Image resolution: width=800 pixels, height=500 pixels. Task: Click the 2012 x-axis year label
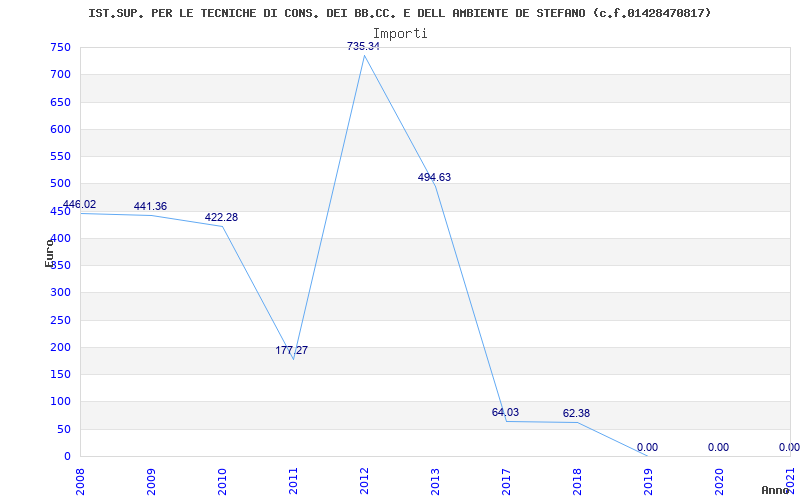point(364,482)
